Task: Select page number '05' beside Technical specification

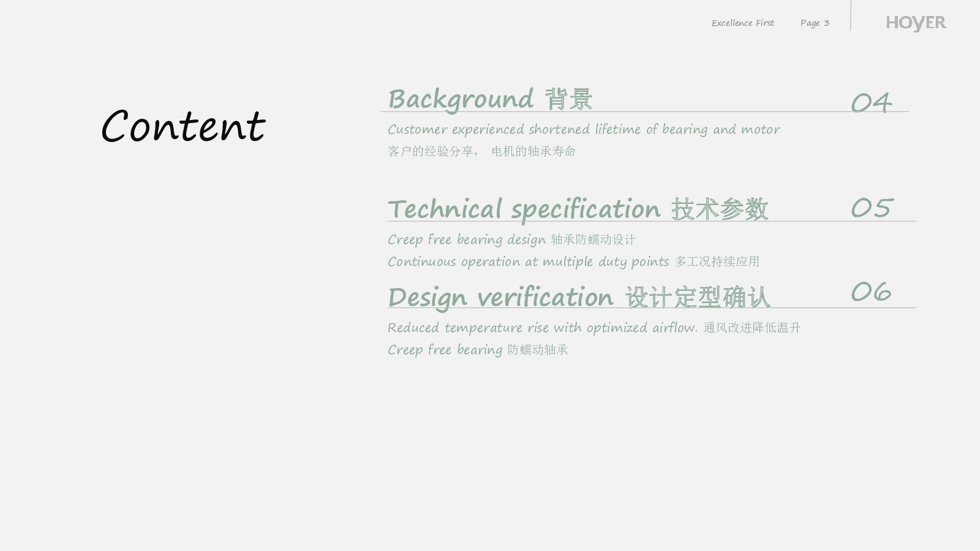Action: pyautogui.click(x=872, y=208)
